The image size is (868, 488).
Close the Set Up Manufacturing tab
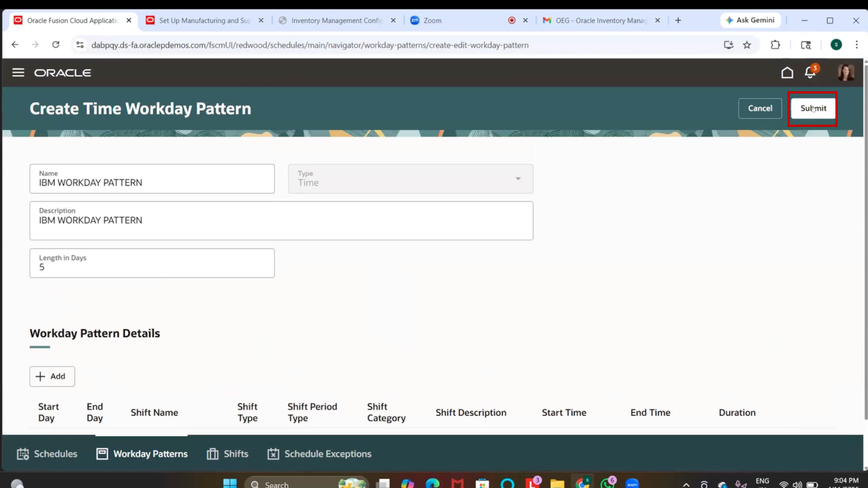coord(261,20)
